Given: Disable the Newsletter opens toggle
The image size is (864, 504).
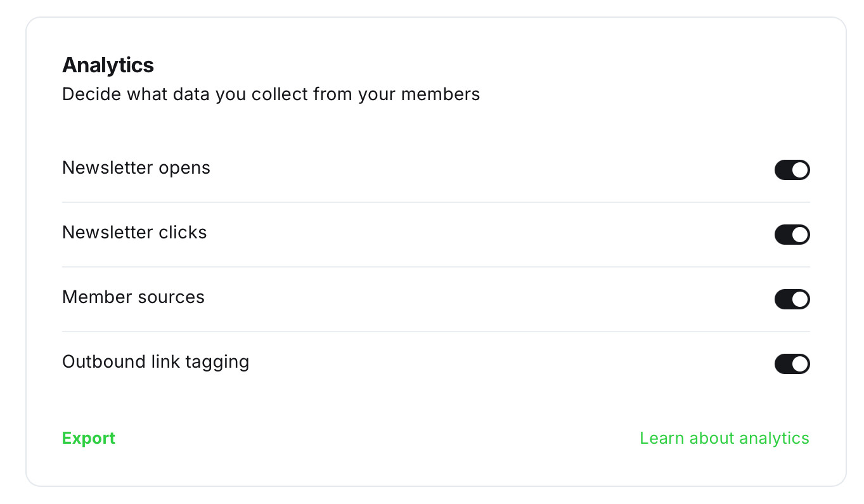Looking at the screenshot, I should [x=792, y=170].
